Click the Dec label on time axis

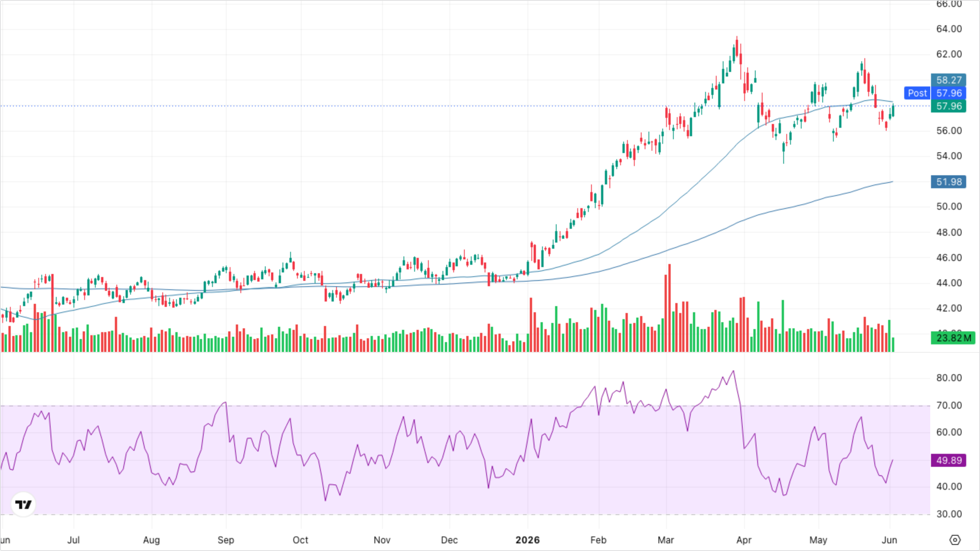coord(449,540)
